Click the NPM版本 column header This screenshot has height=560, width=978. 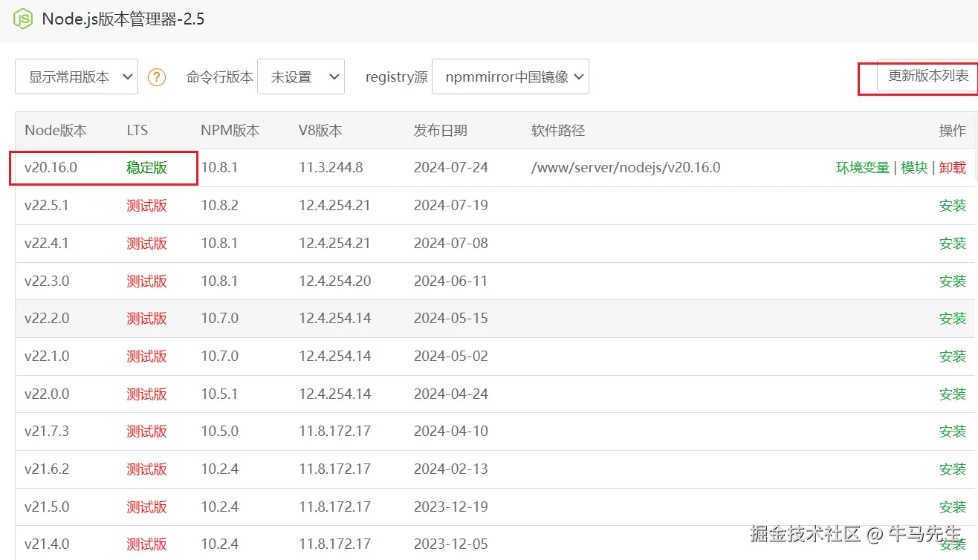[230, 131]
